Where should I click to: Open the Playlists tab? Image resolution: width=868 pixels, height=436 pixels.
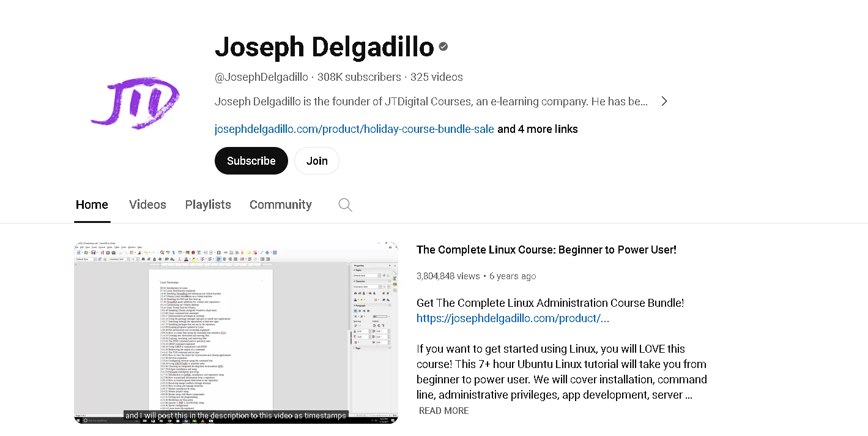point(208,205)
